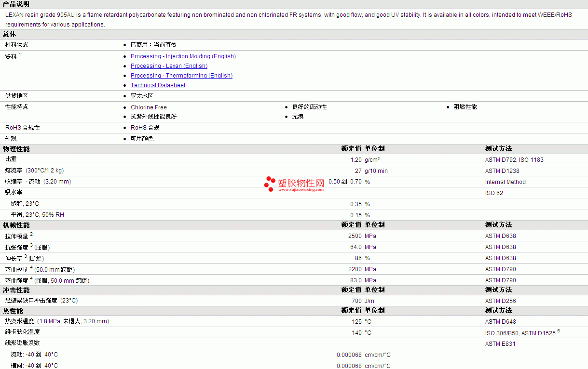This screenshot has height=369, width=588.
Task: Select the 冲击性能 section header
Action: coord(16,290)
